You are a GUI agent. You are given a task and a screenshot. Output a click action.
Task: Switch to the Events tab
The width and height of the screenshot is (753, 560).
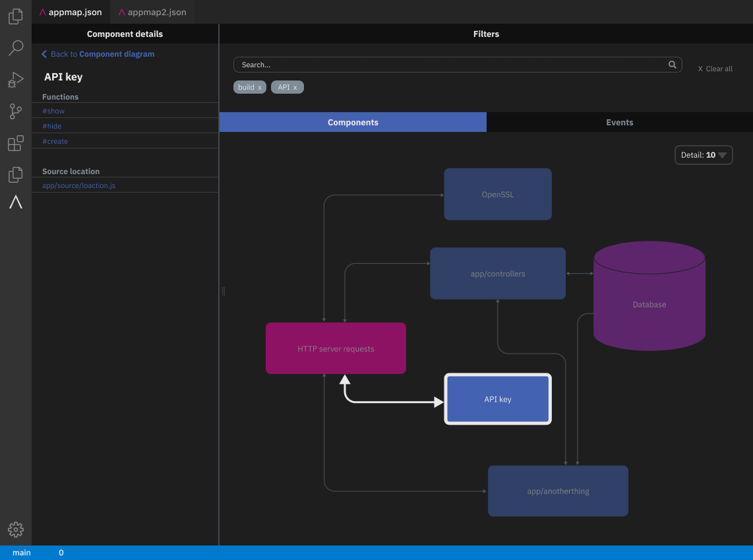(619, 122)
